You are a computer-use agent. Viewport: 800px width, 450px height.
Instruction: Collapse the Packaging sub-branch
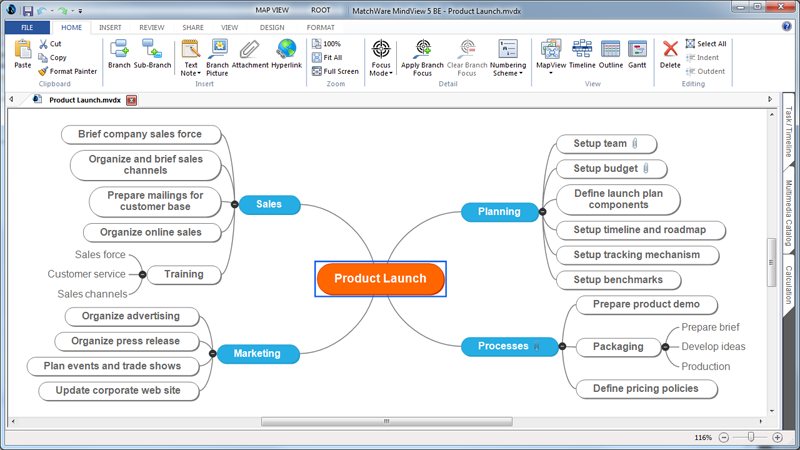click(x=665, y=347)
